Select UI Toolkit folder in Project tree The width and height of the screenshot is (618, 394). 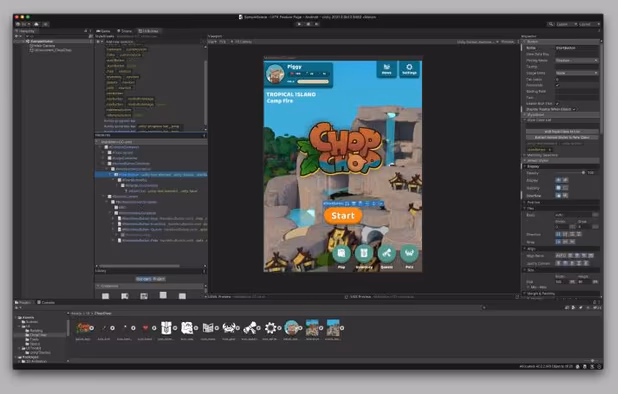(33, 348)
